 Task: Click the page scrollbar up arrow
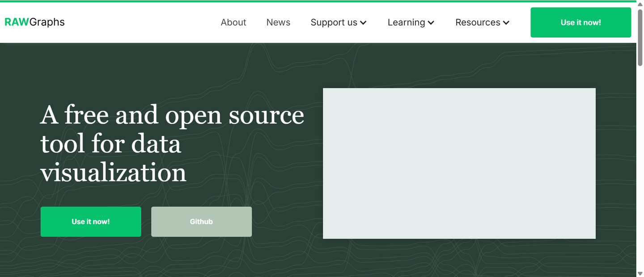640,4
